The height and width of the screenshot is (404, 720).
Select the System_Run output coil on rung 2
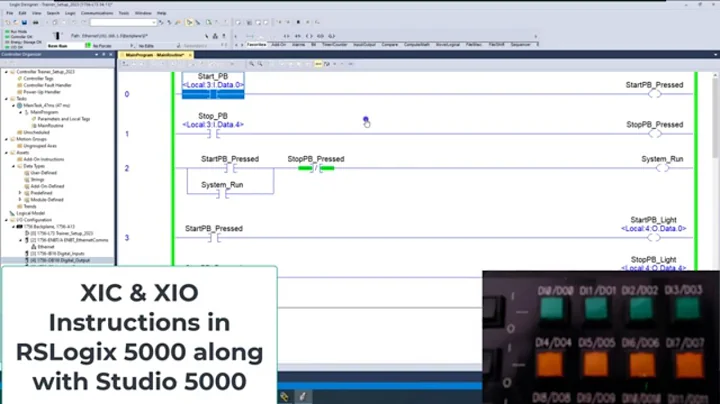tap(662, 168)
